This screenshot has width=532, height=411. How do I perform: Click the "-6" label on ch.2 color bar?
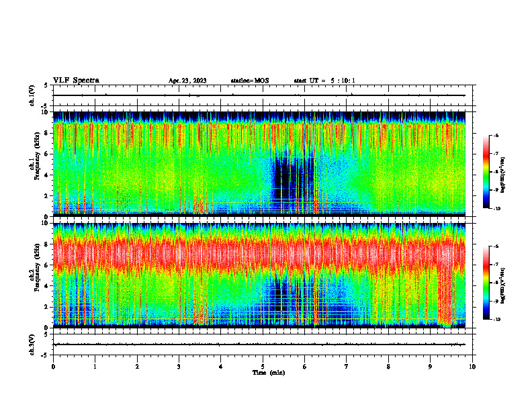tap(496, 246)
